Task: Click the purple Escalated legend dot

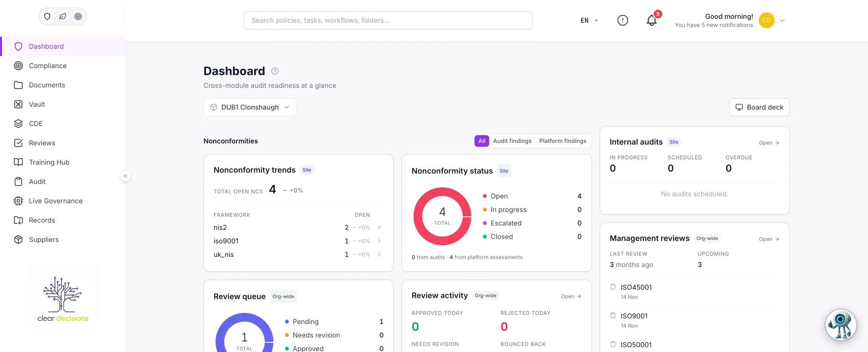Action: [x=485, y=223]
